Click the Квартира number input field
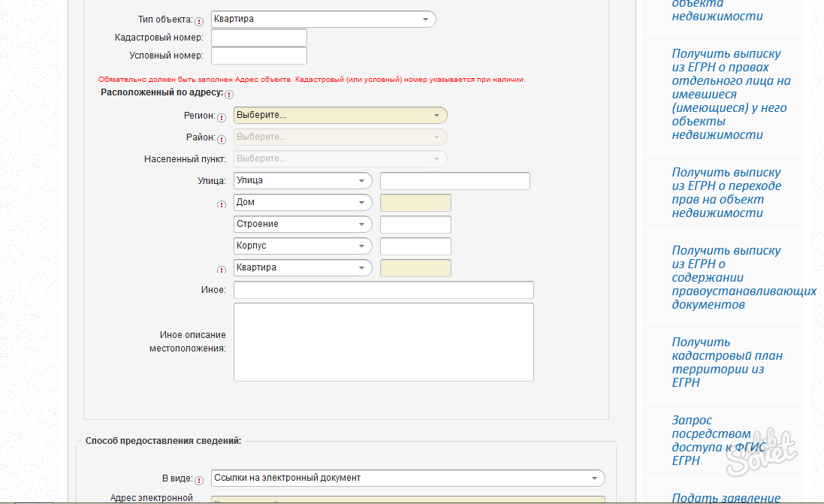Image resolution: width=824 pixels, height=504 pixels. click(x=415, y=268)
